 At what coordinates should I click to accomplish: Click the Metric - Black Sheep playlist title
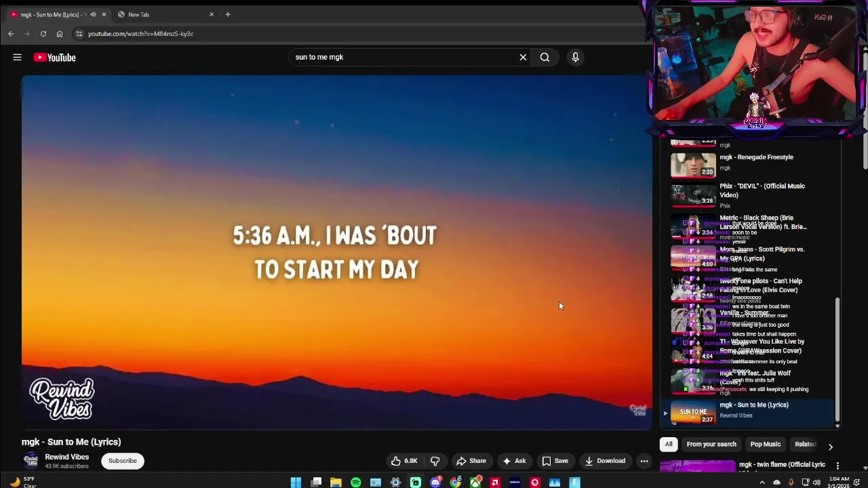click(762, 222)
